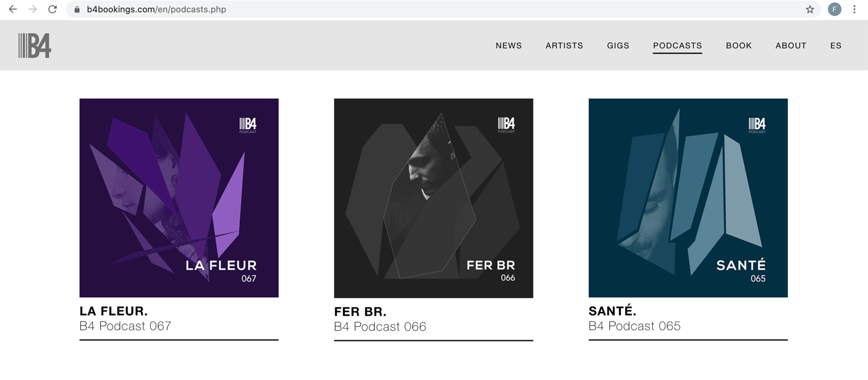
Task: Open the News menu item
Action: tap(509, 46)
